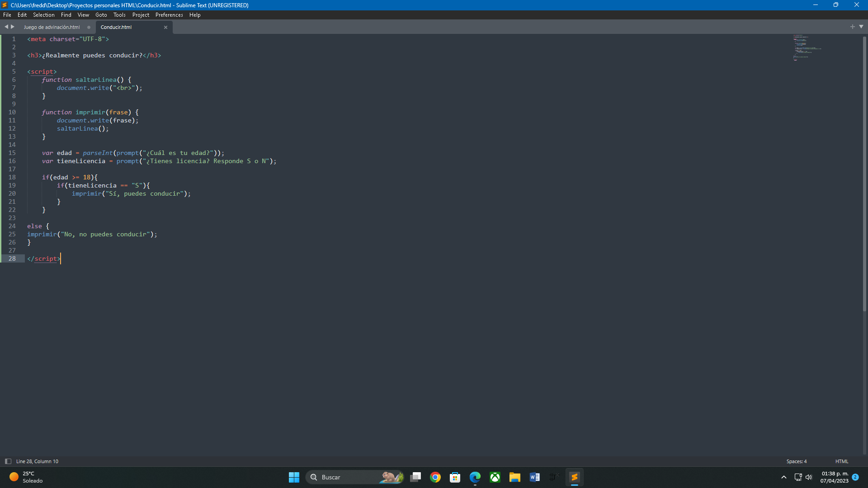
Task: Open the Help menu
Action: [x=195, y=15]
